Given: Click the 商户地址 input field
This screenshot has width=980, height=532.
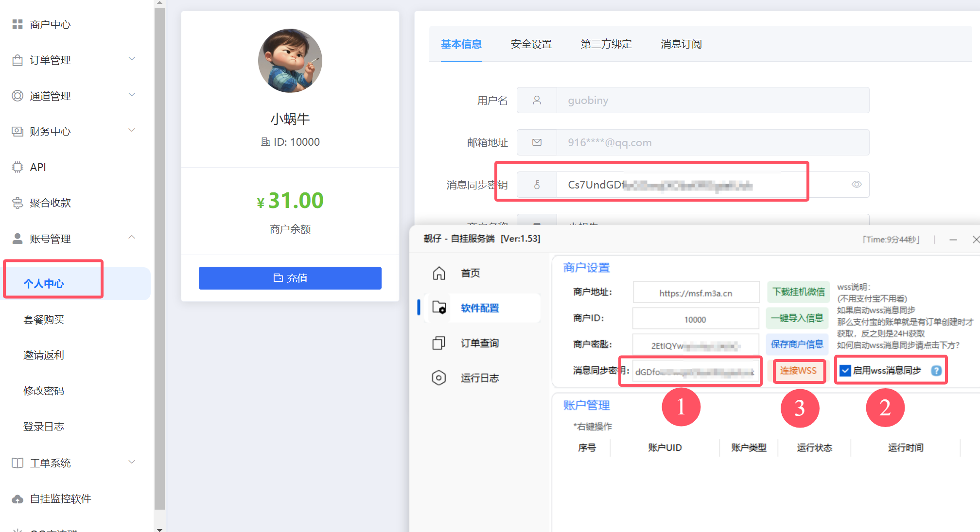Looking at the screenshot, I should (x=696, y=293).
